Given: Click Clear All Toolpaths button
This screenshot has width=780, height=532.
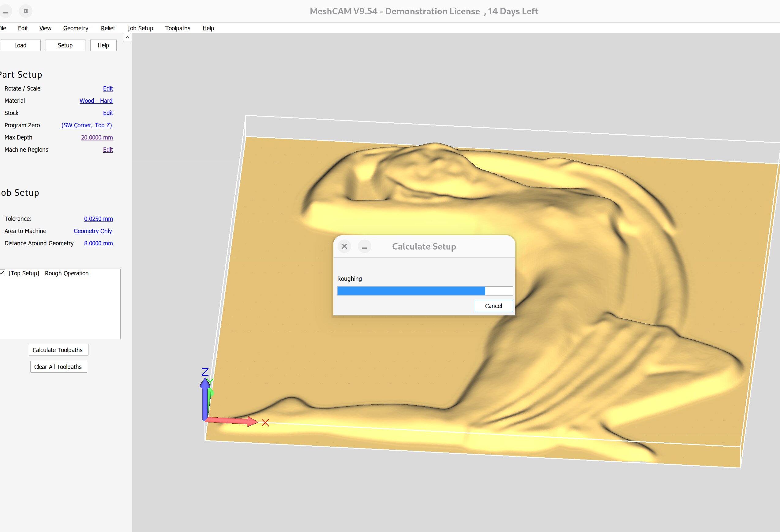Looking at the screenshot, I should click(x=58, y=366).
